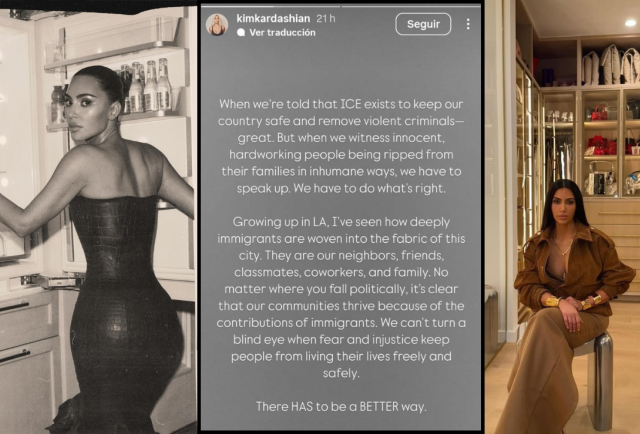The image size is (640, 434).
Task: Open kimkardashian's profile avatar
Action: (x=217, y=24)
